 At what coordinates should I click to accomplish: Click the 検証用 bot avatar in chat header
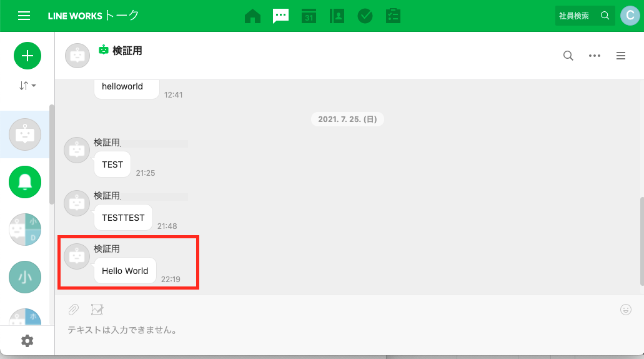(77, 56)
